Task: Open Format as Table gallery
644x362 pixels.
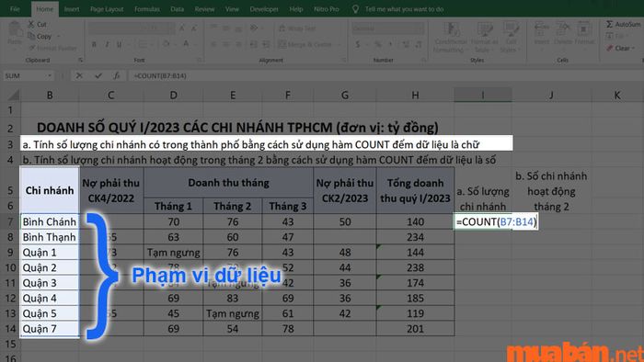Action: click(484, 37)
